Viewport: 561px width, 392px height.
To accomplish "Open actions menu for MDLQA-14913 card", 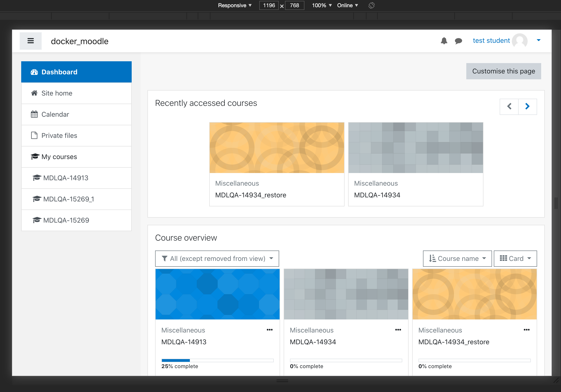I will (x=270, y=330).
